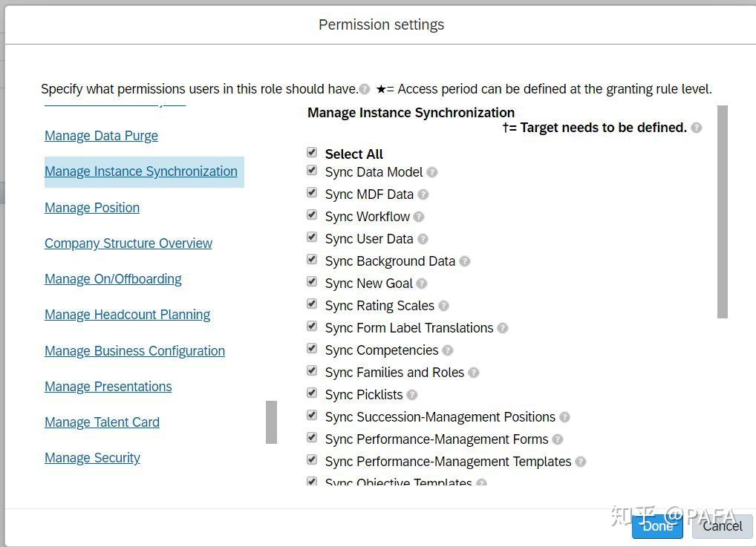Uncheck Sync Succession-Management Positions
Screen dimensions: 756x547
coord(312,415)
